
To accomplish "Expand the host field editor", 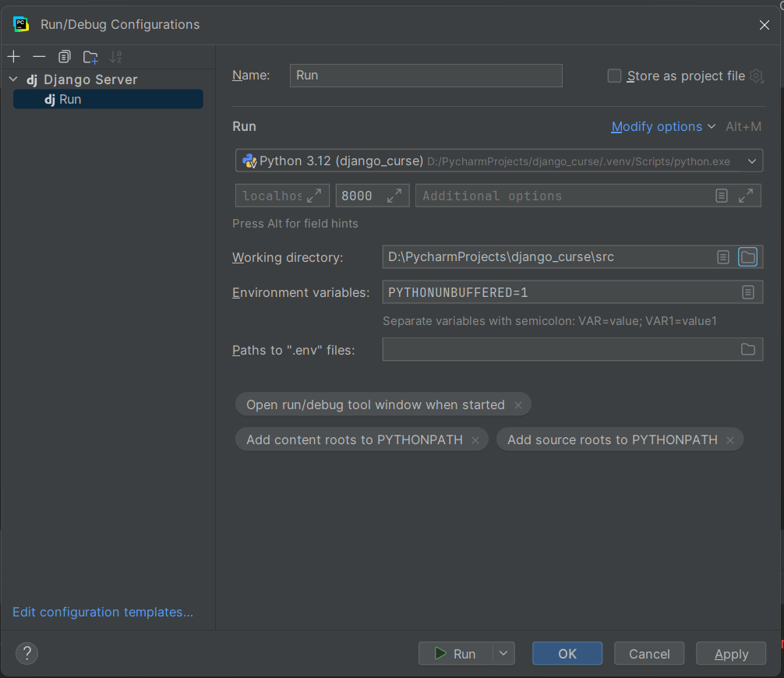I will (x=315, y=196).
